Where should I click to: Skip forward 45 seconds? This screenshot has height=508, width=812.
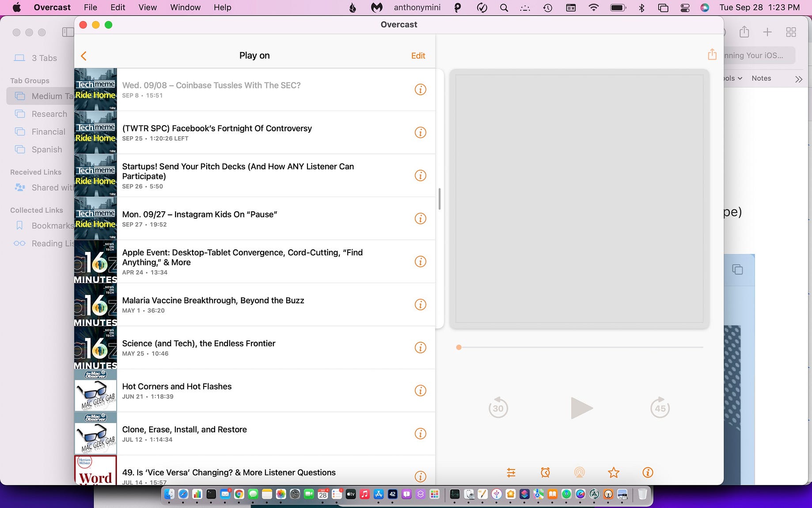660,408
